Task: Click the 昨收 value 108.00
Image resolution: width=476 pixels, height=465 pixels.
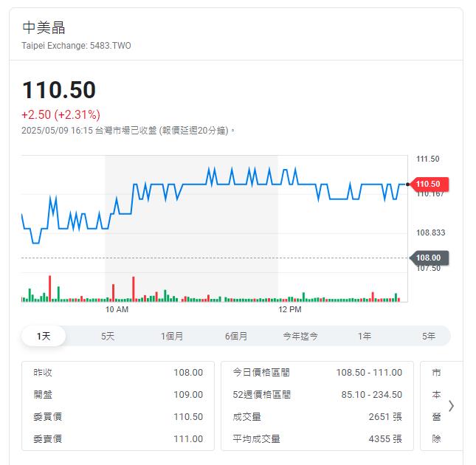Action: click(188, 373)
